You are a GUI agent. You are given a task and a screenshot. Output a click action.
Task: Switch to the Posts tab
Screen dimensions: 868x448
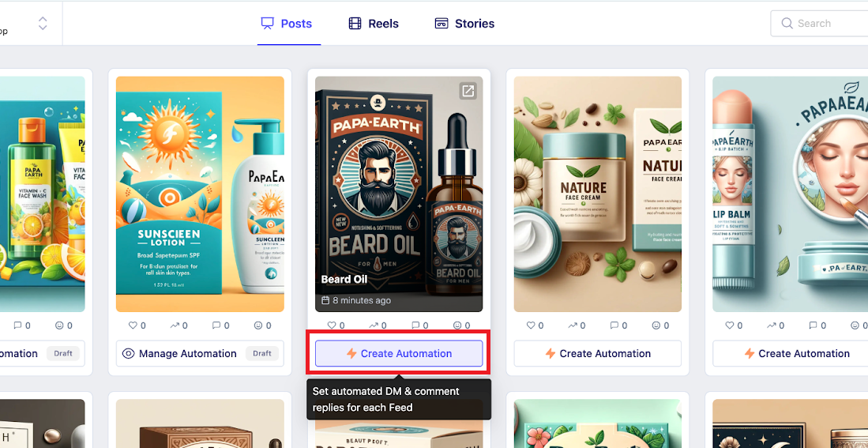pyautogui.click(x=287, y=24)
